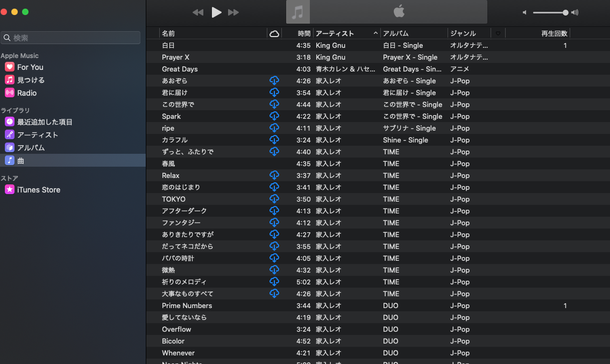Download TOKYO via its cloud icon
Image resolution: width=610 pixels, height=364 pixels.
click(x=274, y=199)
